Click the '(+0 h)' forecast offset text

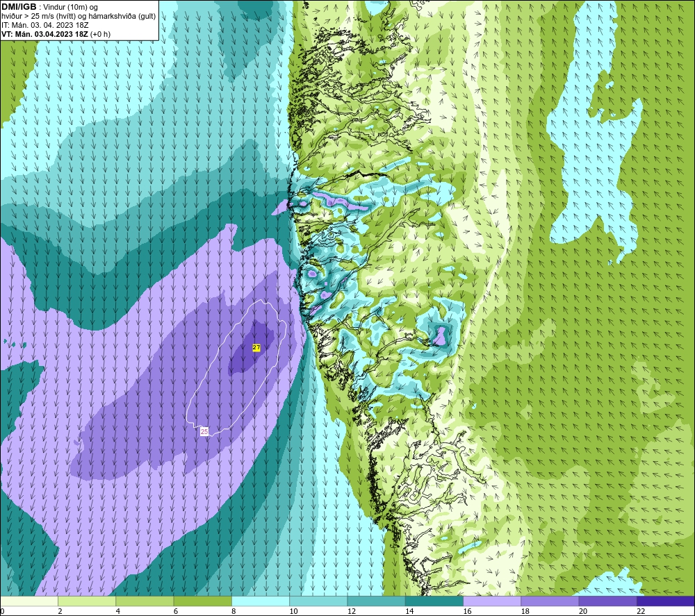(x=100, y=34)
